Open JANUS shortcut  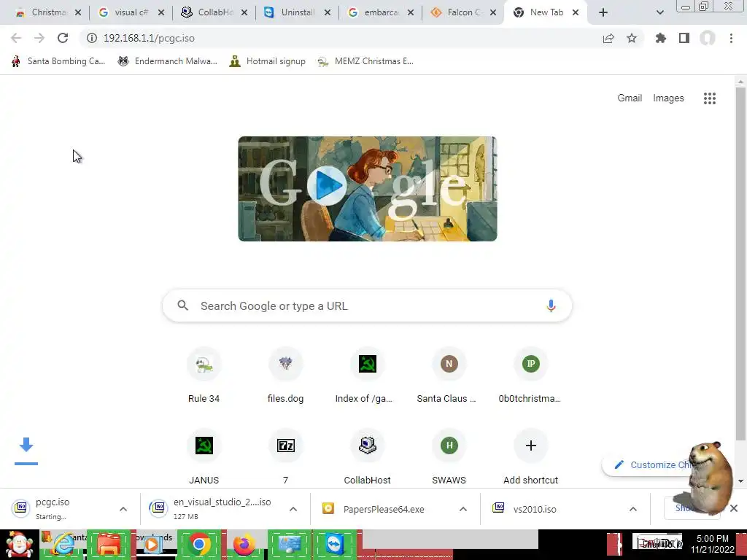click(x=204, y=457)
